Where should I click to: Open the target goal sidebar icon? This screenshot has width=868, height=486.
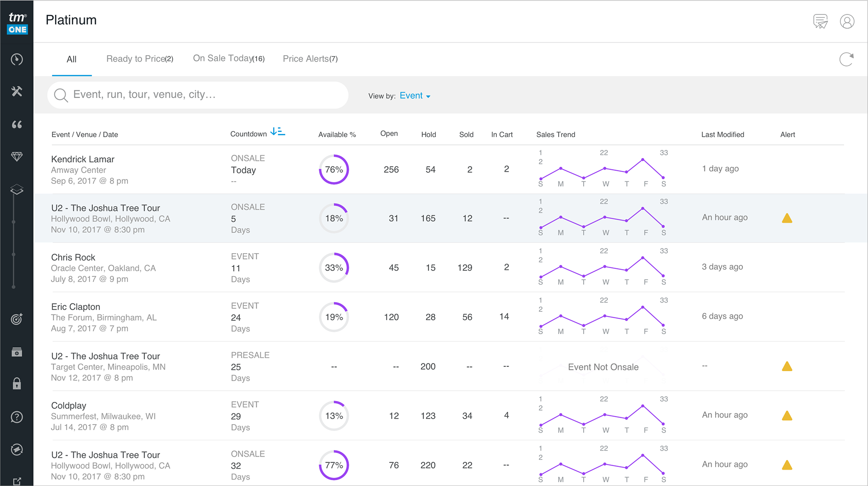coord(17,319)
